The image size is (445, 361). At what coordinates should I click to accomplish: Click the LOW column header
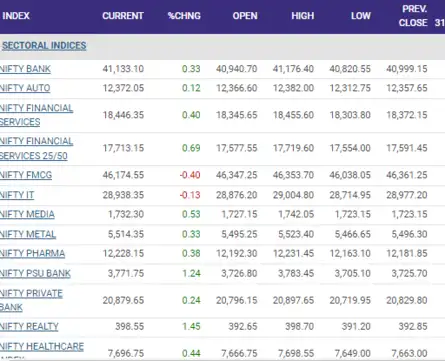(x=361, y=16)
